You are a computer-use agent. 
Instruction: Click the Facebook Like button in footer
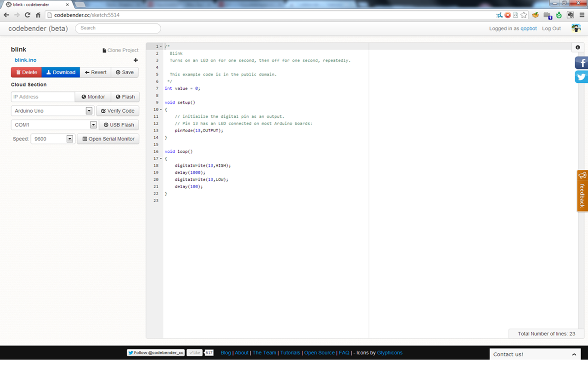pyautogui.click(x=194, y=353)
